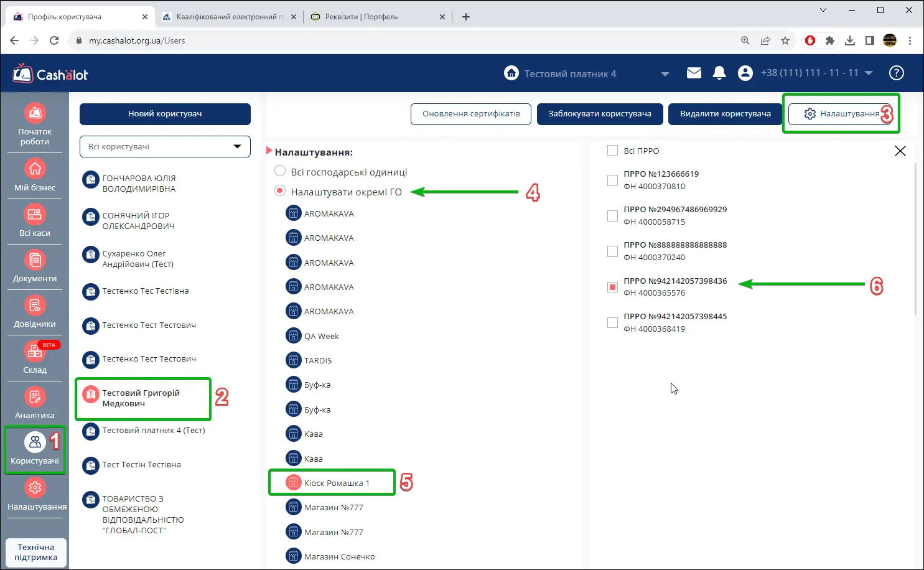The image size is (924, 570).
Task: Open a new browser tab
Action: [x=465, y=17]
